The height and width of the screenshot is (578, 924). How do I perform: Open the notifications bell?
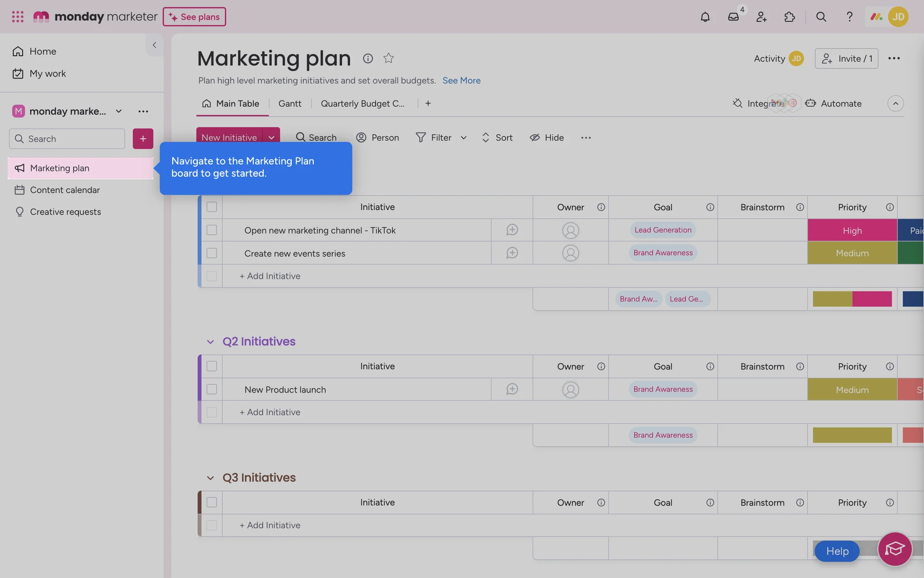705,17
